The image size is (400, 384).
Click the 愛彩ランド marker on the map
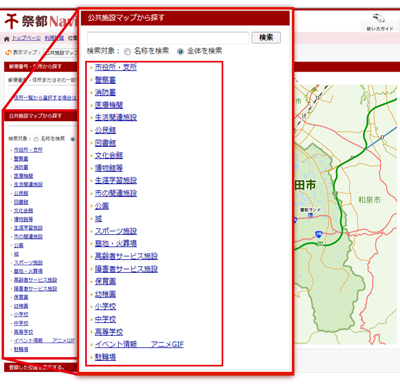coord(310,215)
